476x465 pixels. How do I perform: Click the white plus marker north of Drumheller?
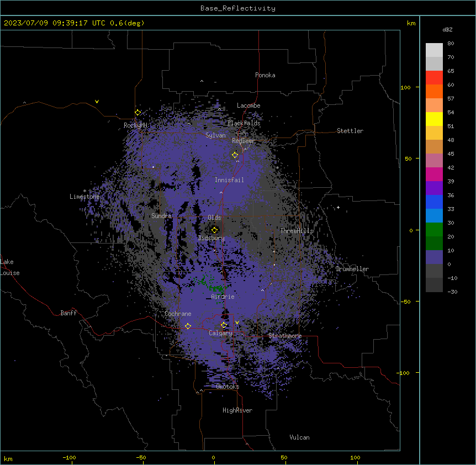pyautogui.click(x=338, y=207)
